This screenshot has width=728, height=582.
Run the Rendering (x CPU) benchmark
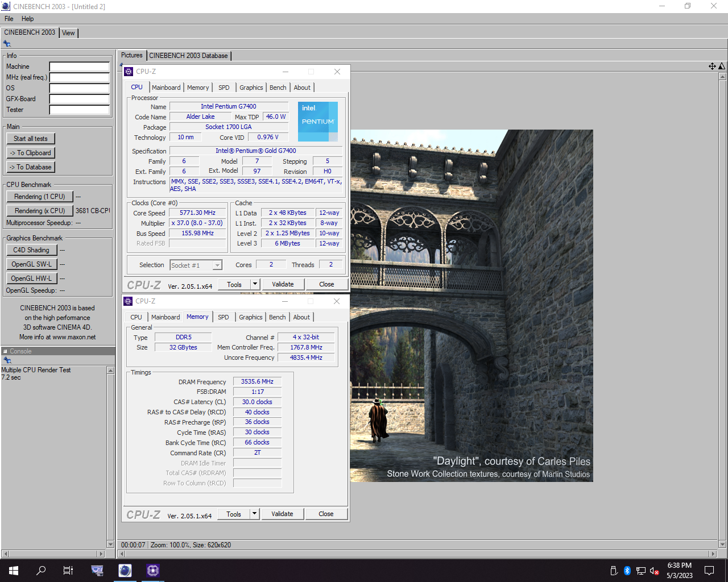(x=40, y=211)
